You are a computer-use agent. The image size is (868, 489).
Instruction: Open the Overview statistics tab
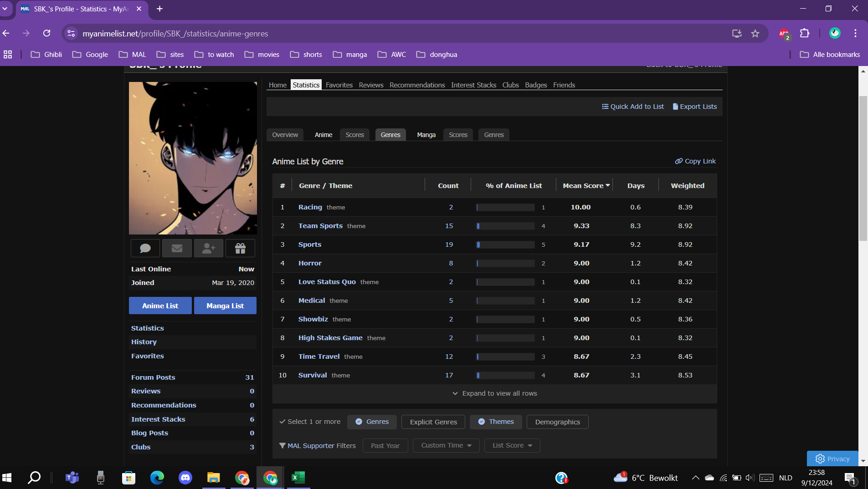[x=285, y=135]
